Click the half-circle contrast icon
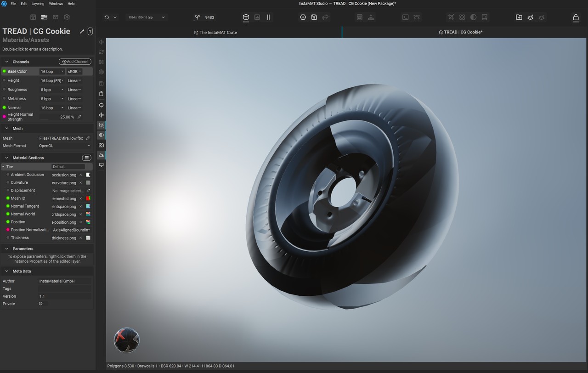Screen dimensions: 588x373 473,17
